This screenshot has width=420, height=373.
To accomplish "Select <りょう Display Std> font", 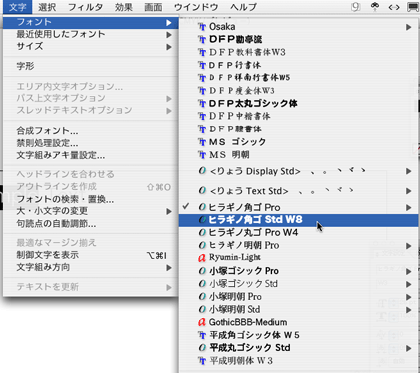I will (299, 171).
